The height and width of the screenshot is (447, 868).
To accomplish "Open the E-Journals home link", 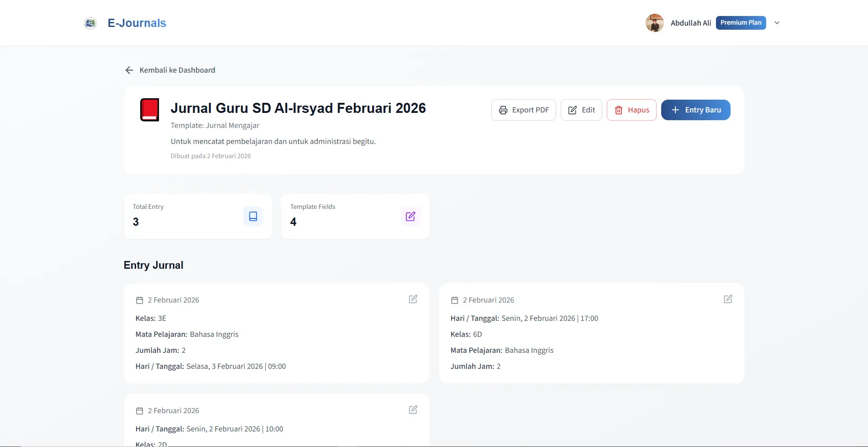I will coord(137,23).
